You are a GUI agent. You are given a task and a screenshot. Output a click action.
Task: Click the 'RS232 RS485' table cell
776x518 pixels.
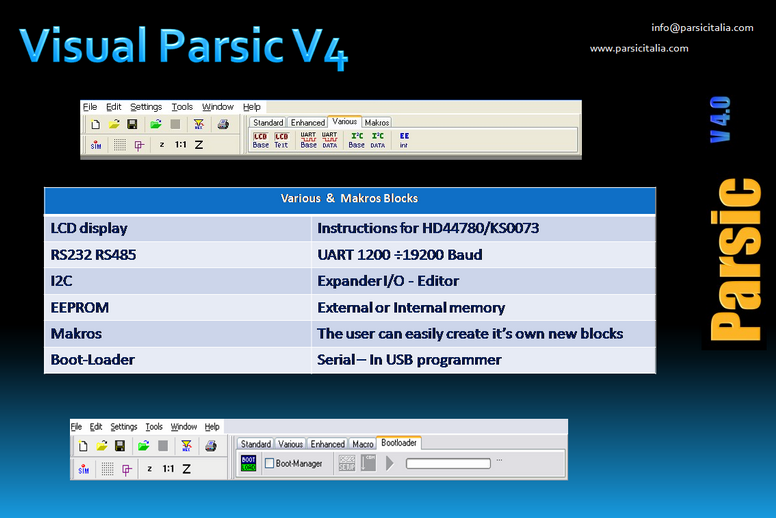(x=178, y=255)
